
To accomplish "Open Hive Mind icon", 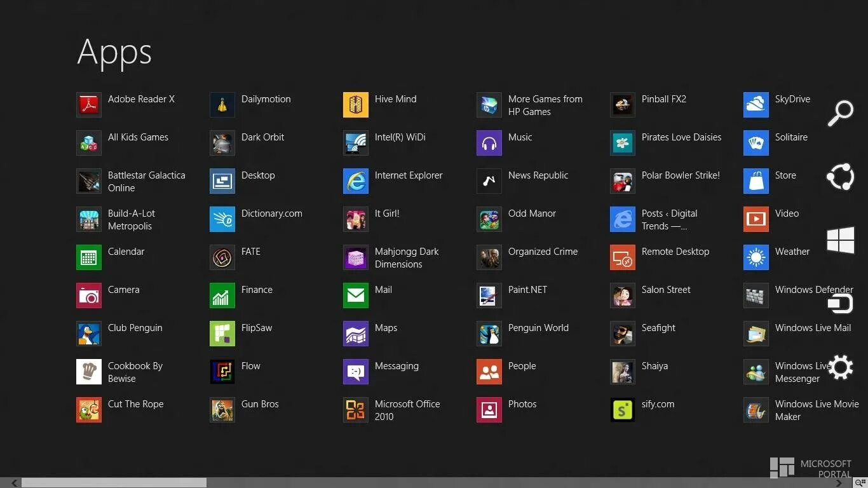I will [x=356, y=105].
